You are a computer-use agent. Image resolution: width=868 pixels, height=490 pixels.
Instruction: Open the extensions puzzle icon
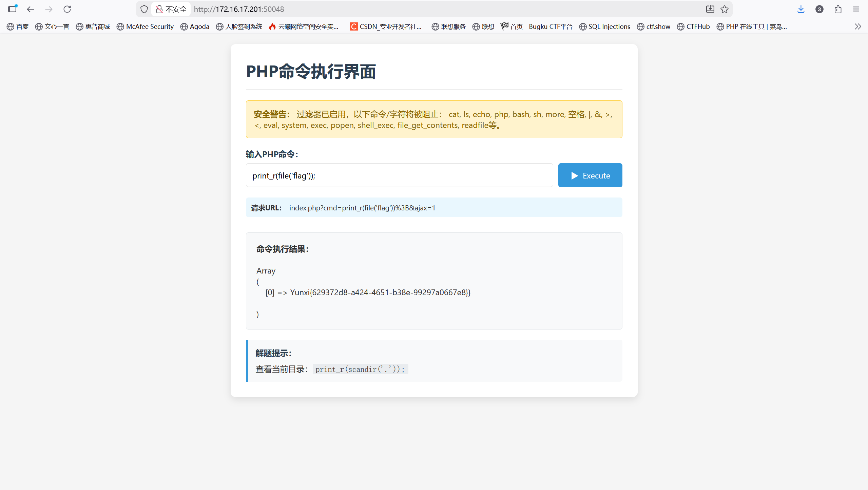(838, 9)
